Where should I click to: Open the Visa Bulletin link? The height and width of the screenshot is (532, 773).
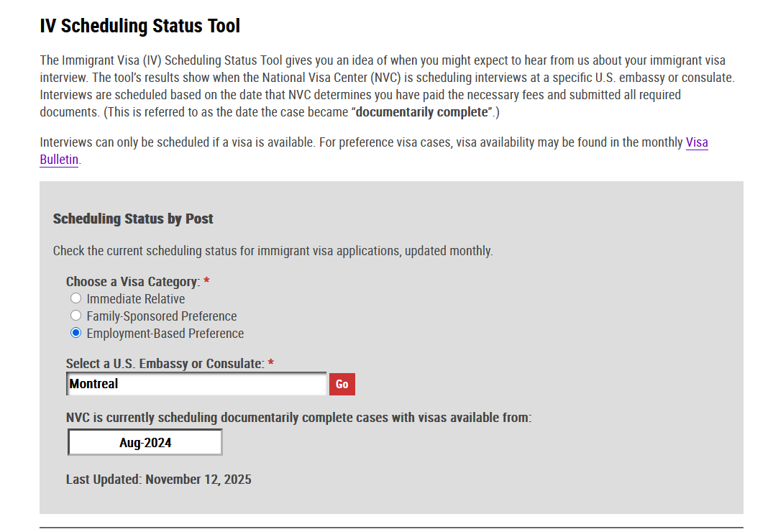(696, 142)
